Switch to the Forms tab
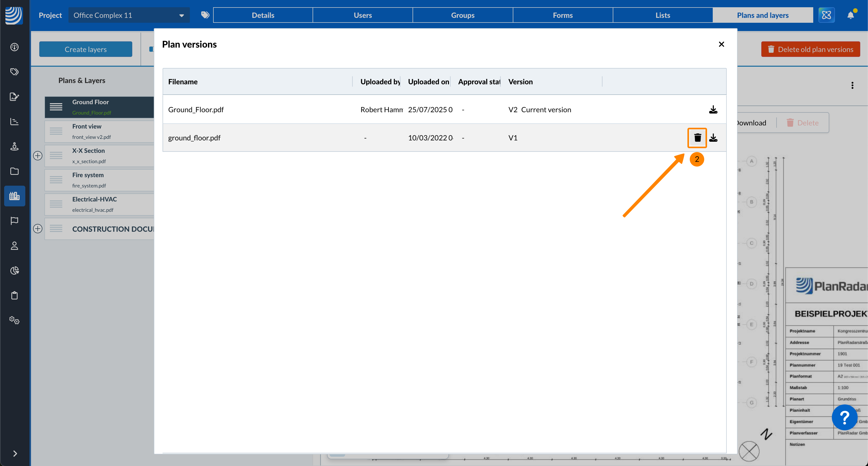 562,15
